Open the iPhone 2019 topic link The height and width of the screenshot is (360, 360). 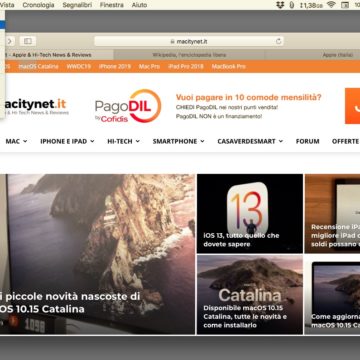click(115, 66)
